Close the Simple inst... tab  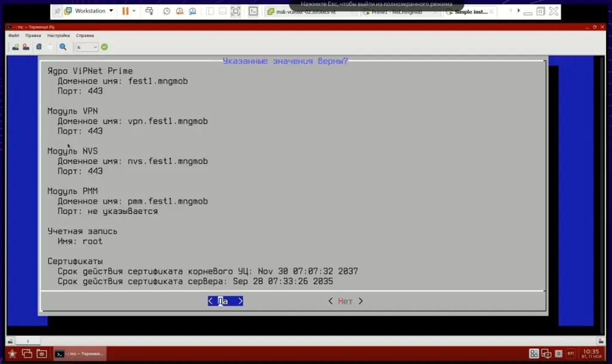492,12
